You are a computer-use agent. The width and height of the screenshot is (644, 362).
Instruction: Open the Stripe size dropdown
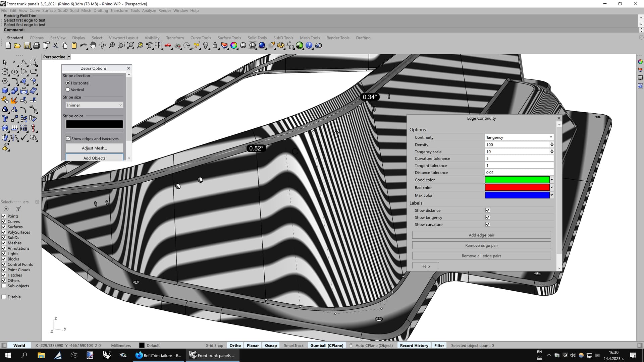coord(94,105)
